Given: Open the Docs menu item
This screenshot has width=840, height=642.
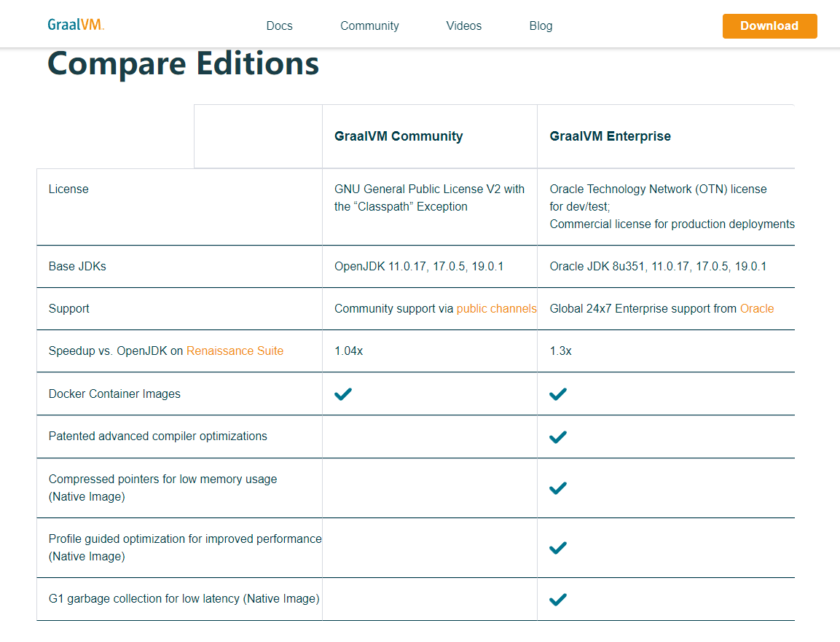Looking at the screenshot, I should [279, 26].
